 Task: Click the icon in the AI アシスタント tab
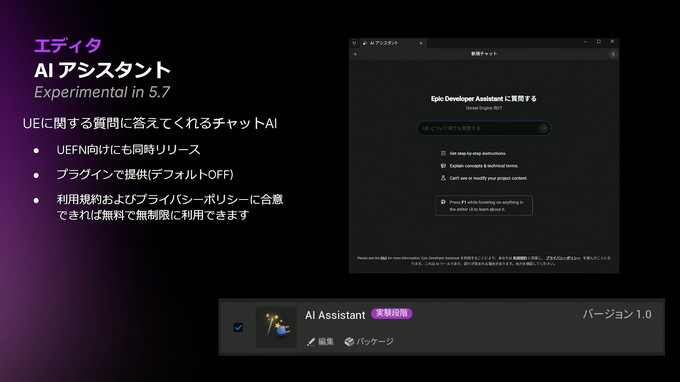[x=365, y=43]
